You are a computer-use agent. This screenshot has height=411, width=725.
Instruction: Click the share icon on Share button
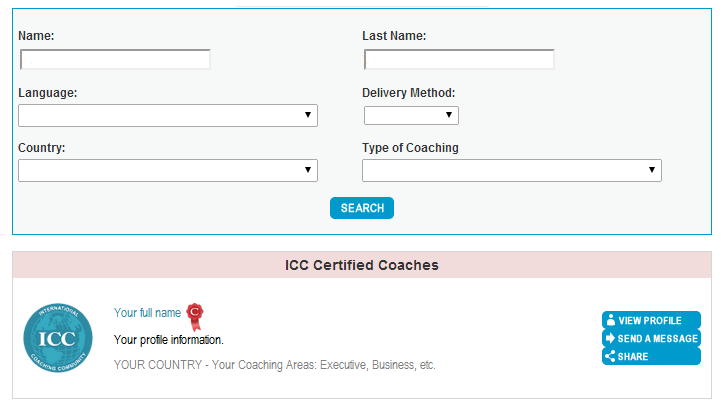(610, 356)
